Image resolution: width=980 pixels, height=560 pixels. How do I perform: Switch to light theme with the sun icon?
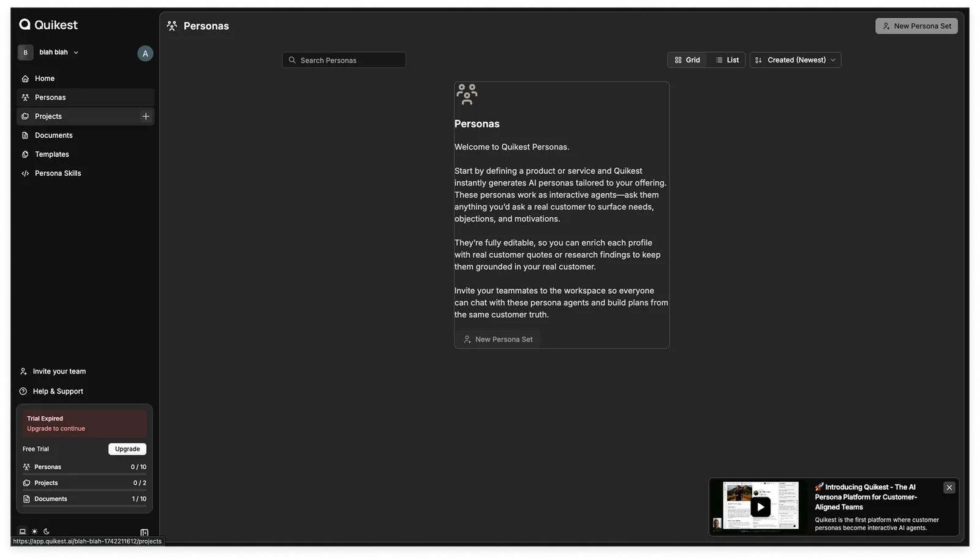pos(34,532)
